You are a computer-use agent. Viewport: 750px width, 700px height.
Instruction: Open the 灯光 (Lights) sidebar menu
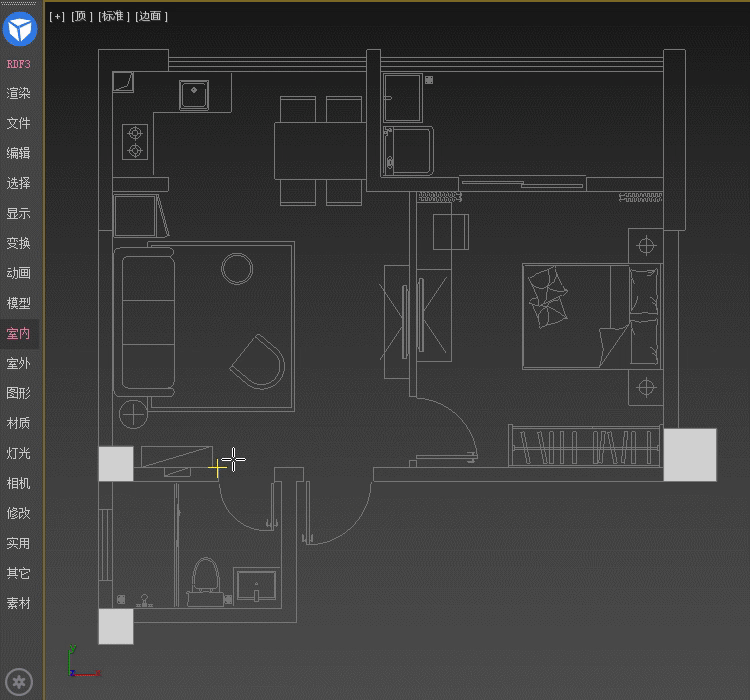point(19,453)
